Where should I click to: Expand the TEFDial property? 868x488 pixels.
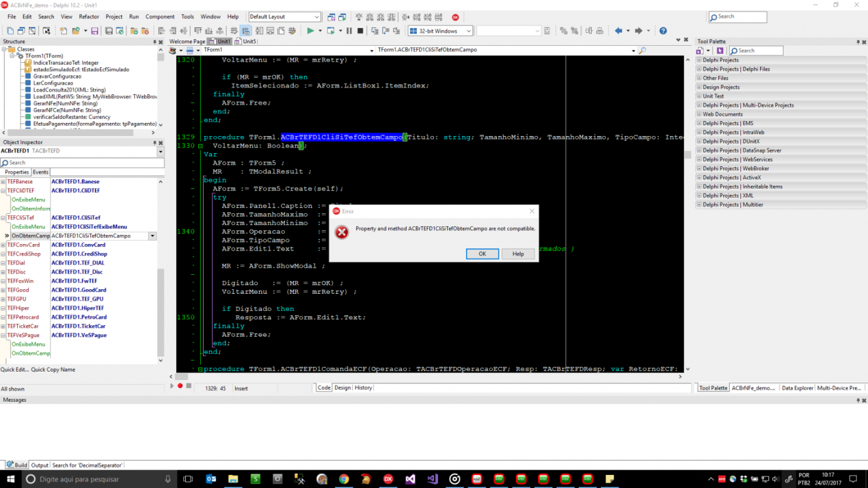(x=3, y=263)
